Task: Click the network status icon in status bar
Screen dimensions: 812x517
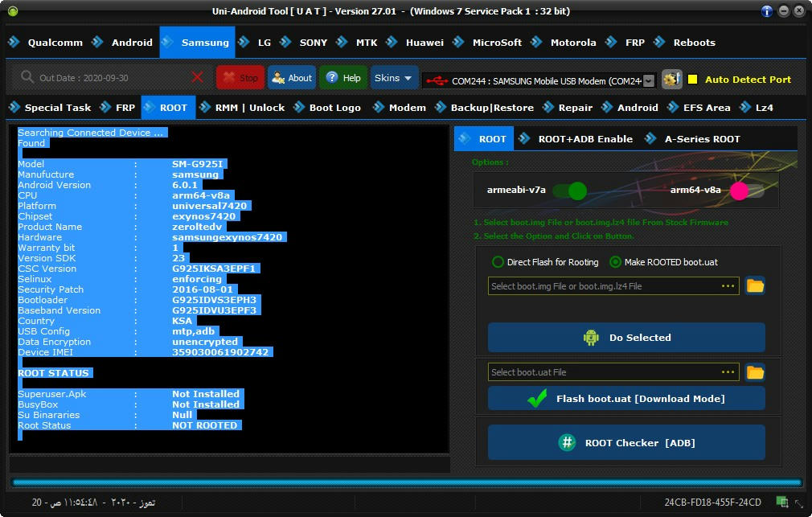Action: 782,502
